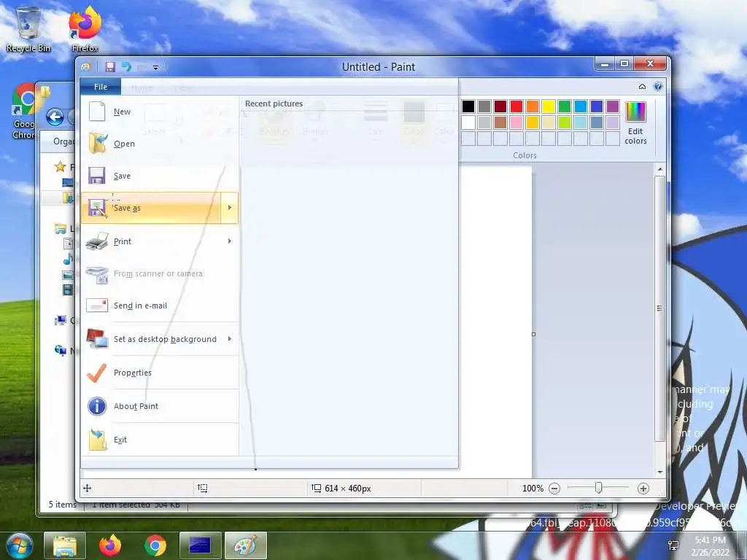
Task: Open File Explorer from the taskbar
Action: point(65,545)
